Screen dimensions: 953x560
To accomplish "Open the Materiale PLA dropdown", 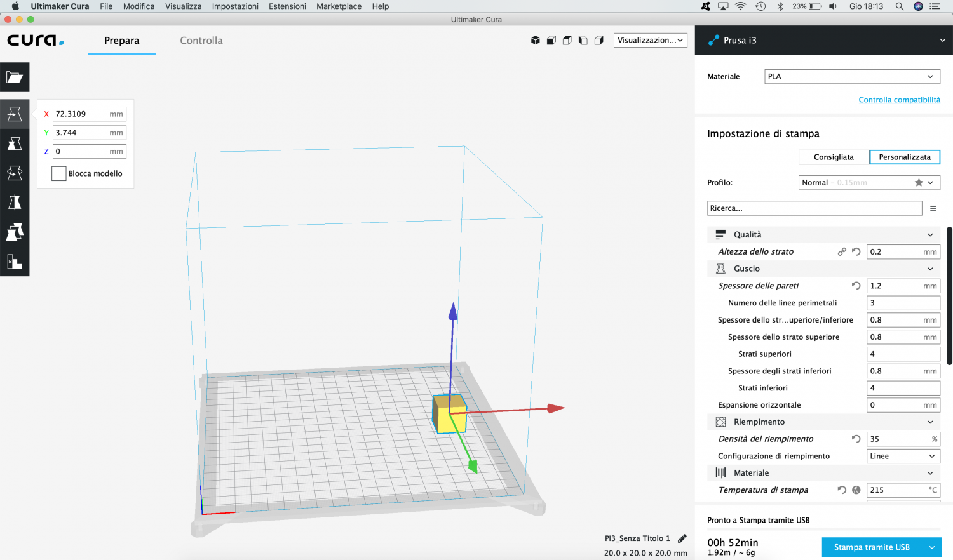I will (x=852, y=77).
